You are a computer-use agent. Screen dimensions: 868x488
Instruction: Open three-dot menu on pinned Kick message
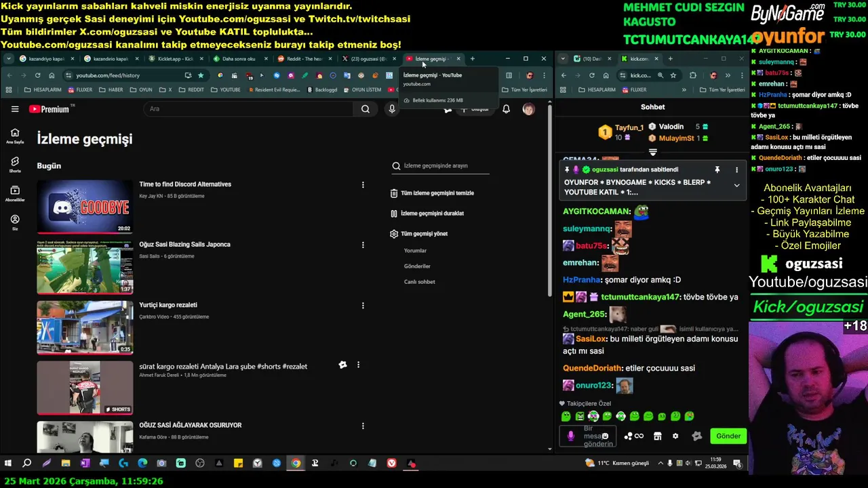point(736,169)
